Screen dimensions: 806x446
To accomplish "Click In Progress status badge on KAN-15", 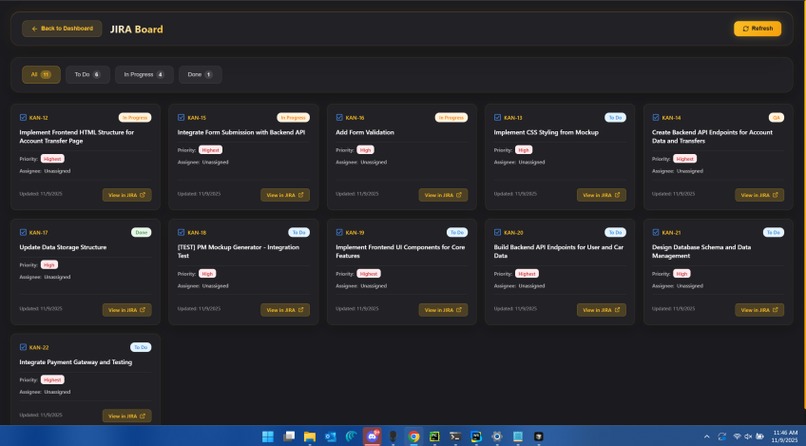I will [x=293, y=118].
